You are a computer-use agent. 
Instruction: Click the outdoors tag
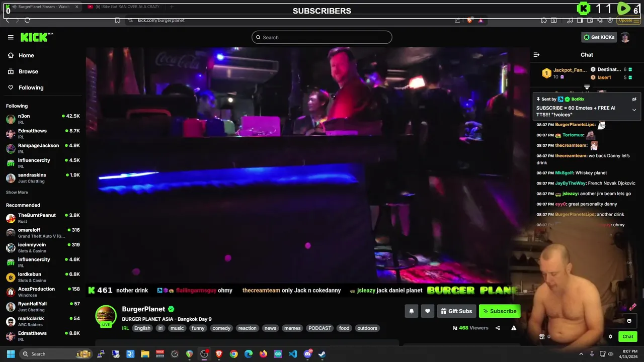pyautogui.click(x=367, y=328)
